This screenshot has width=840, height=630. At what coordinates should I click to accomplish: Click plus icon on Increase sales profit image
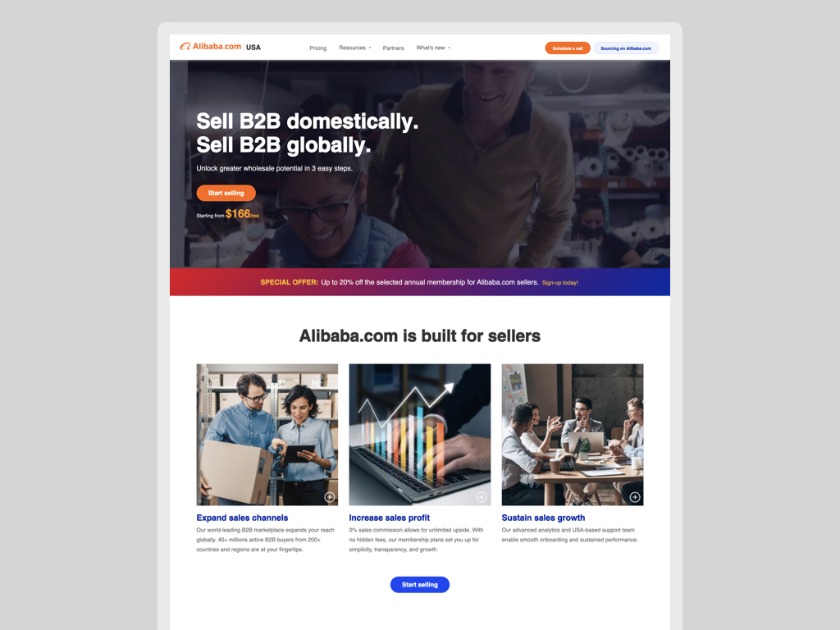coord(482,497)
